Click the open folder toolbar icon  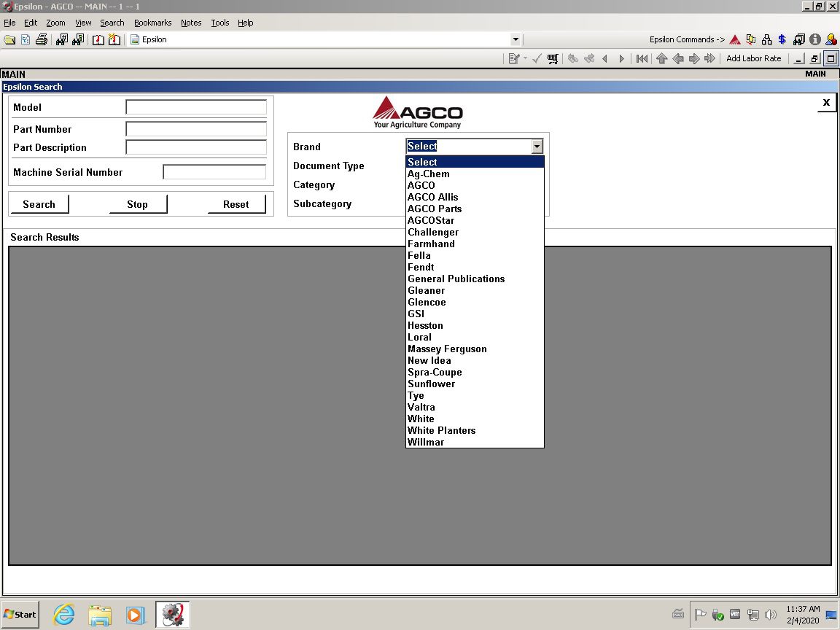(x=9, y=39)
